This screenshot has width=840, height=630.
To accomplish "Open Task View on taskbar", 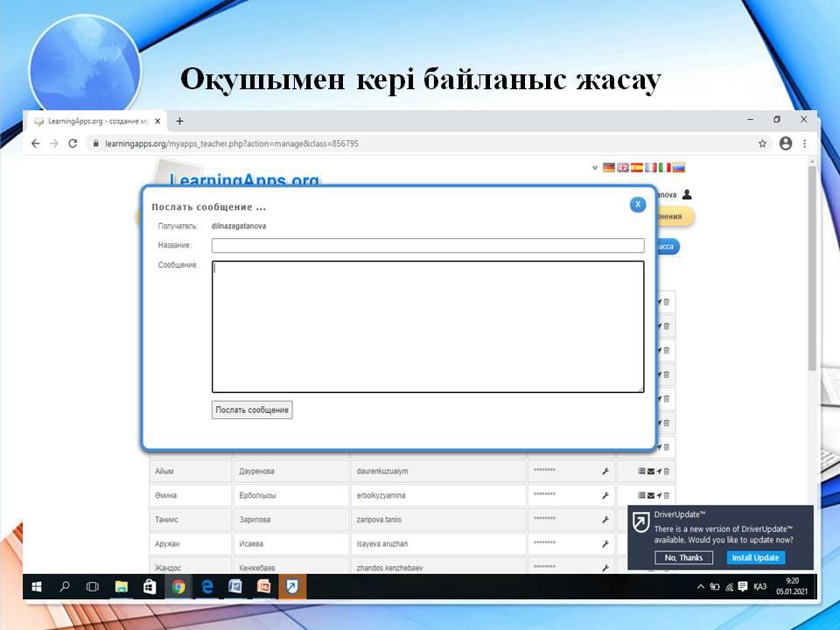I will coord(93,587).
